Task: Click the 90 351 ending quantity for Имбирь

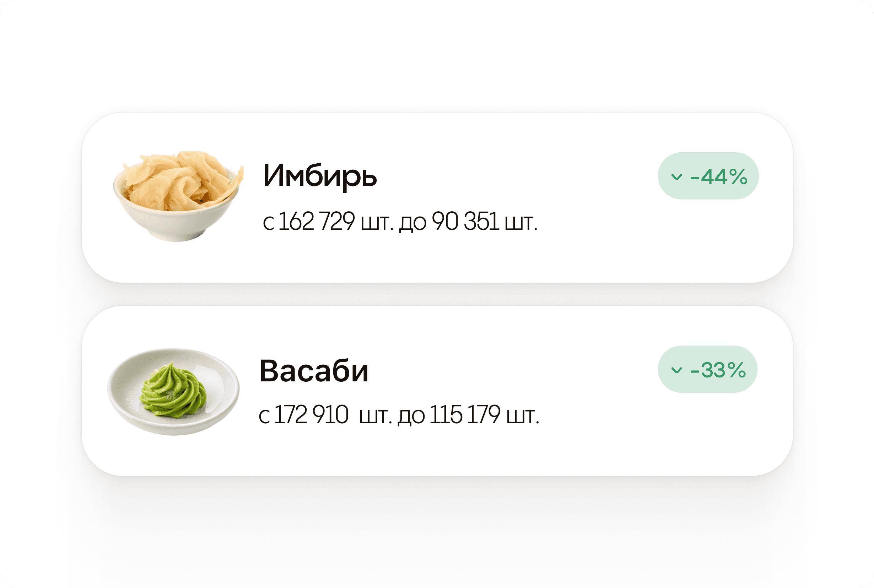Action: (465, 222)
